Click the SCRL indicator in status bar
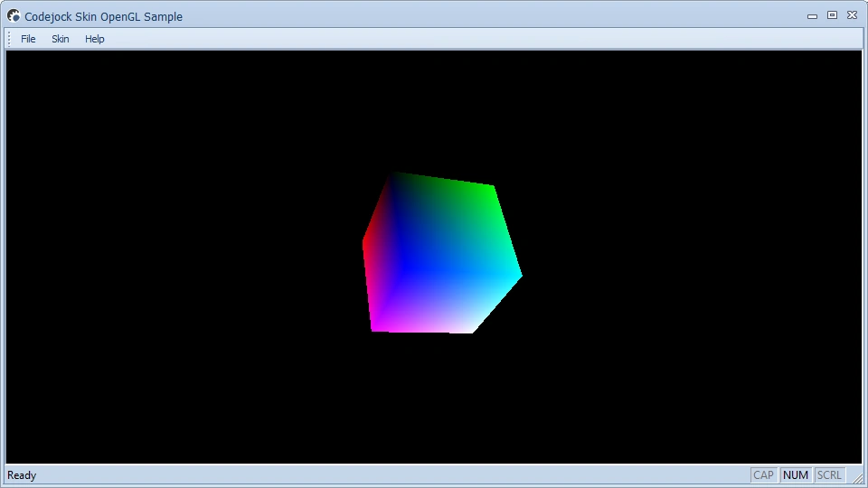This screenshot has width=868, height=488. tap(829, 475)
